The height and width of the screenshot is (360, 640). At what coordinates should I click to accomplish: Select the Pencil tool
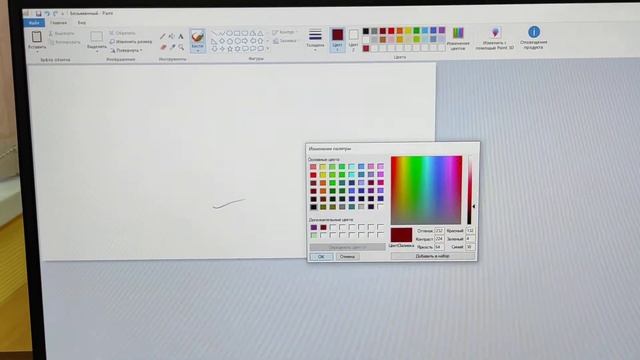coord(163,36)
